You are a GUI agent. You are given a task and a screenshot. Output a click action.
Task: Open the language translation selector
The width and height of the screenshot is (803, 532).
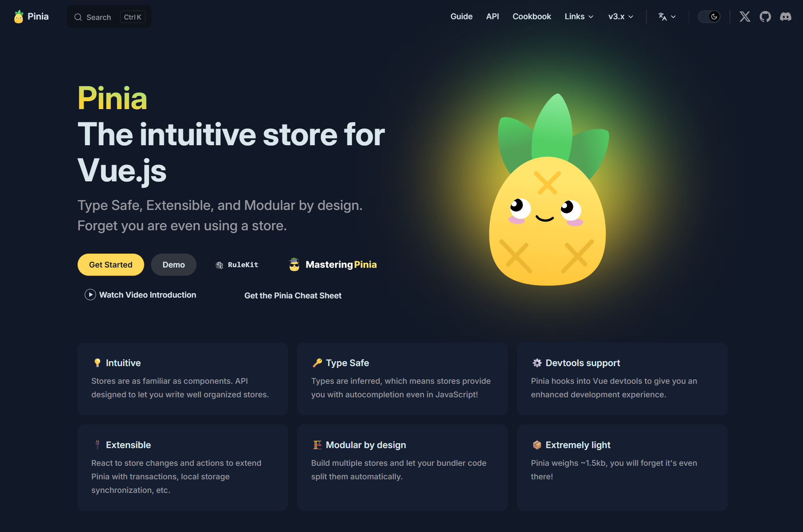click(667, 17)
